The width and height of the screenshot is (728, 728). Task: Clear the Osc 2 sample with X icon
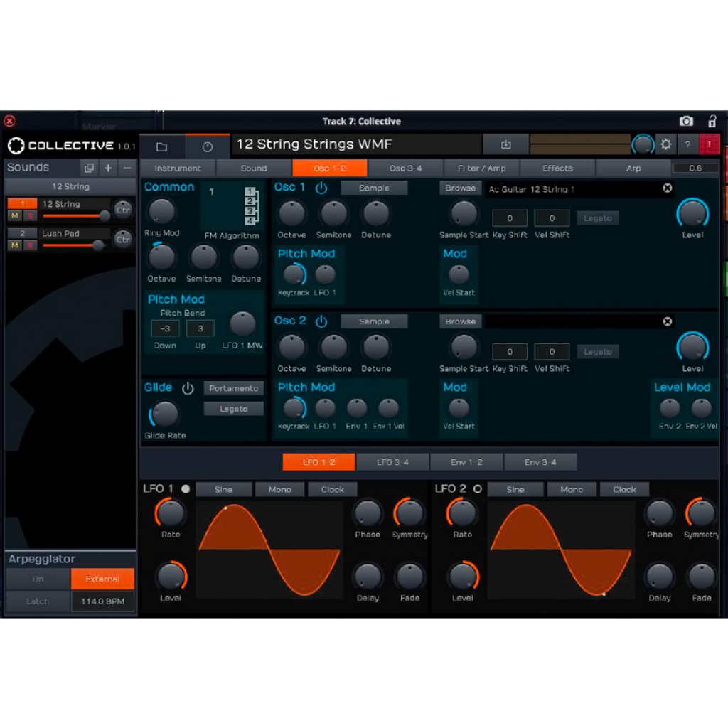[x=667, y=321]
